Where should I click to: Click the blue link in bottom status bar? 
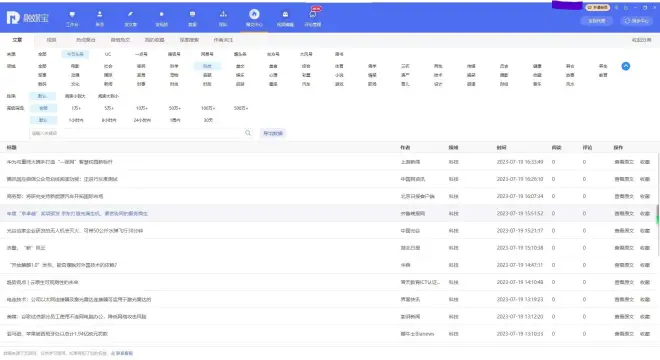[124, 353]
